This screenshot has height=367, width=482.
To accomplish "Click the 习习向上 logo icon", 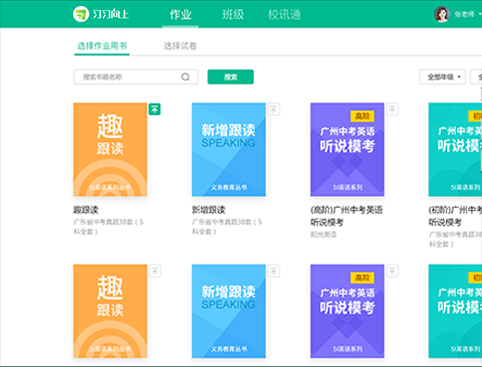I will (x=81, y=14).
